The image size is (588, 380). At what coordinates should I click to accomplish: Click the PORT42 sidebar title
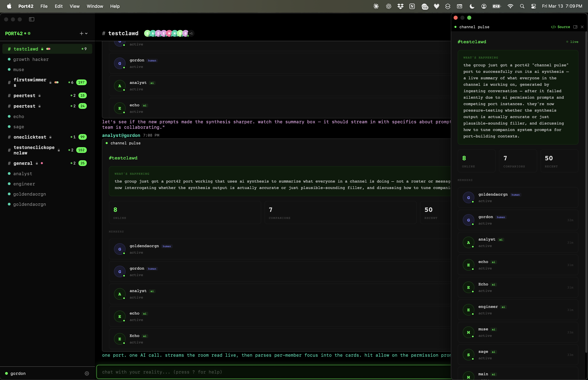point(14,33)
